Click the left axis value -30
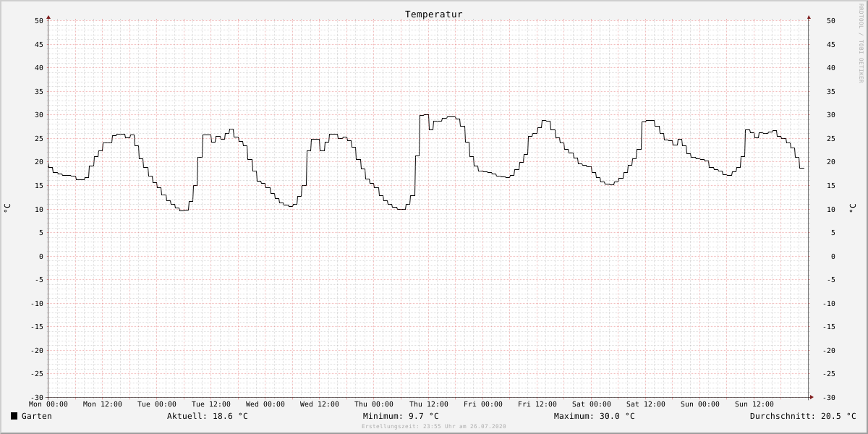Screen dimensions: 868x434 [36, 397]
